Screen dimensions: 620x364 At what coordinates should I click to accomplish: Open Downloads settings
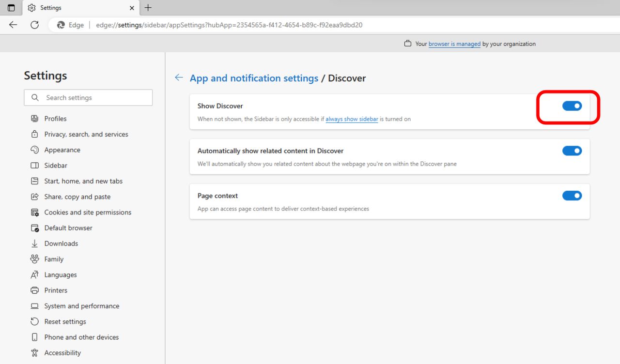click(x=61, y=243)
